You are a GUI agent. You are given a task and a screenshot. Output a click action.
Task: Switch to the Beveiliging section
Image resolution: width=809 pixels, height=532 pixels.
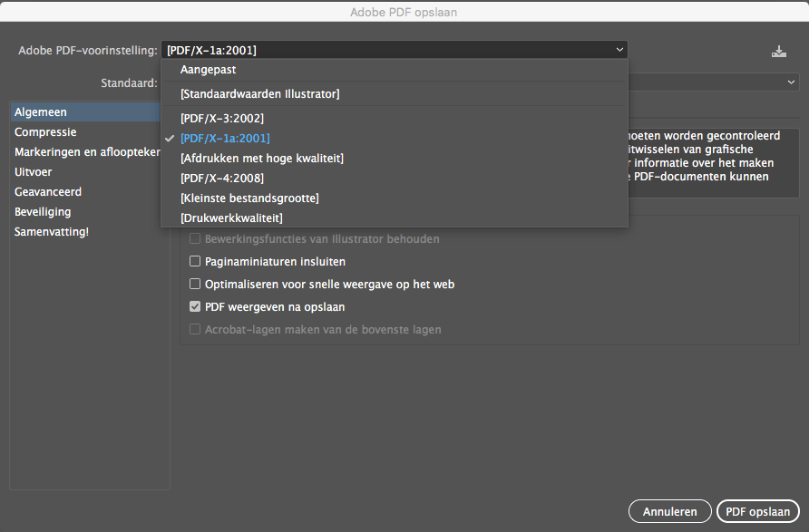[x=85, y=212]
